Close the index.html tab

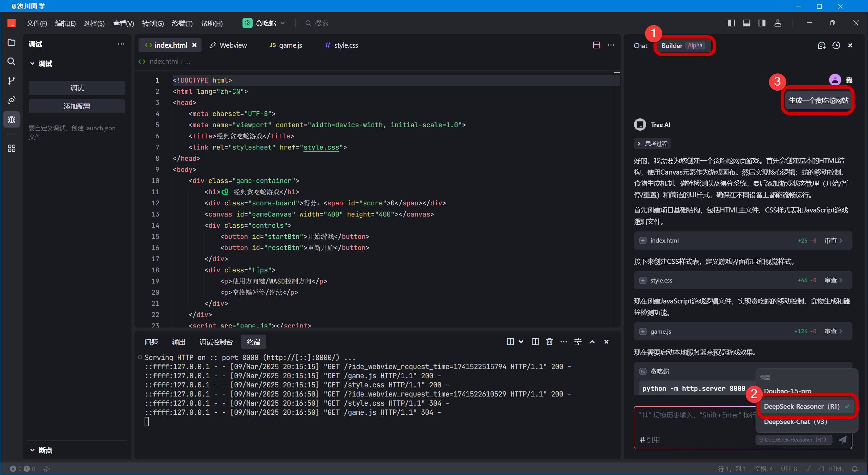[x=194, y=45]
